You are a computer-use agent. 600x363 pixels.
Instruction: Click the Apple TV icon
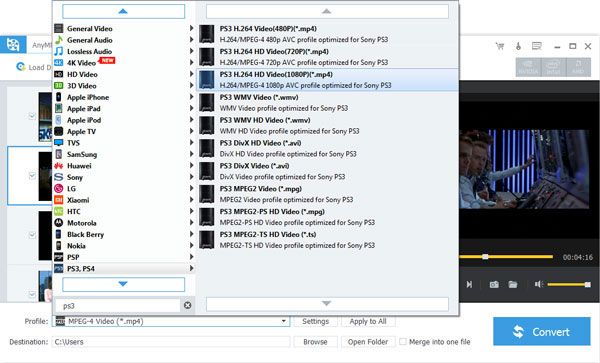click(x=59, y=132)
